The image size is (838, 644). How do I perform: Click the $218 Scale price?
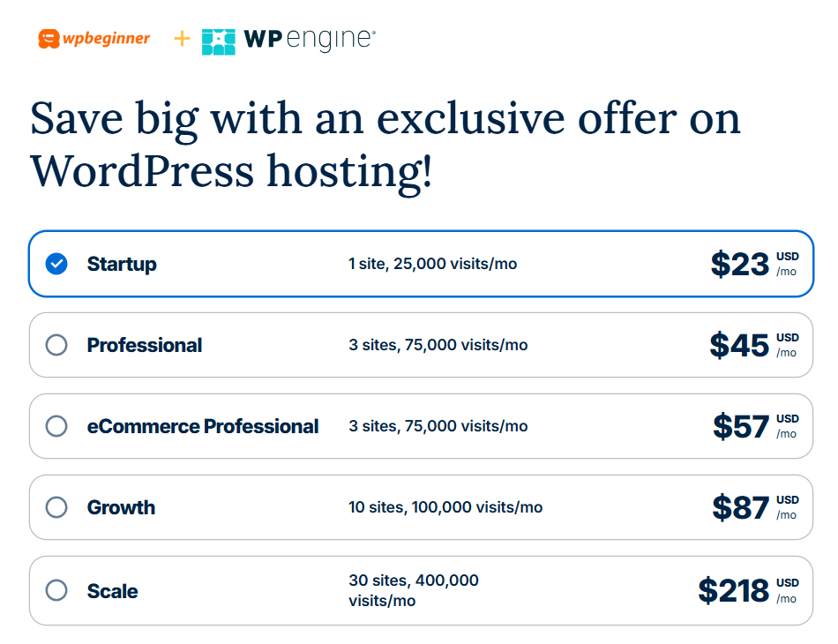(x=733, y=590)
